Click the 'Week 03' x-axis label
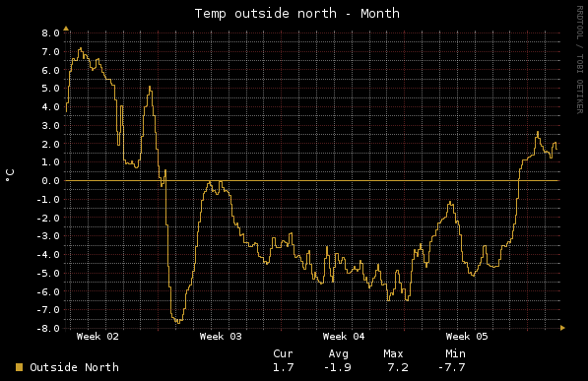Viewport: 588px width, 381px height. click(x=221, y=337)
